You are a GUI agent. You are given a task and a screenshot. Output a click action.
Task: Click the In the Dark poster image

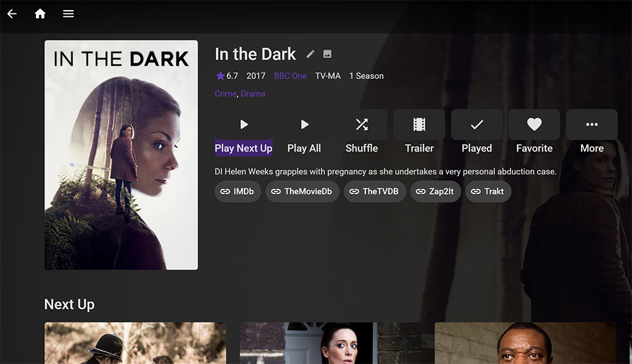121,155
